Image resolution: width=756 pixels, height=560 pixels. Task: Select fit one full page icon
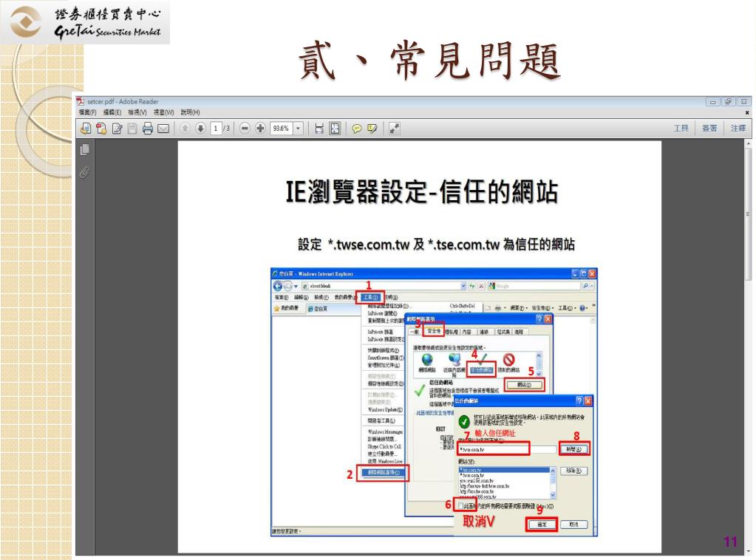click(335, 129)
